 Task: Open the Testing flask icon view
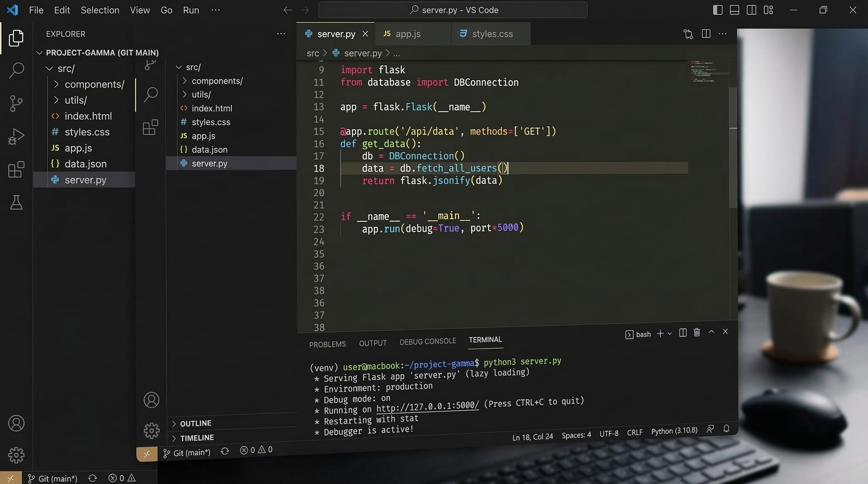click(16, 203)
